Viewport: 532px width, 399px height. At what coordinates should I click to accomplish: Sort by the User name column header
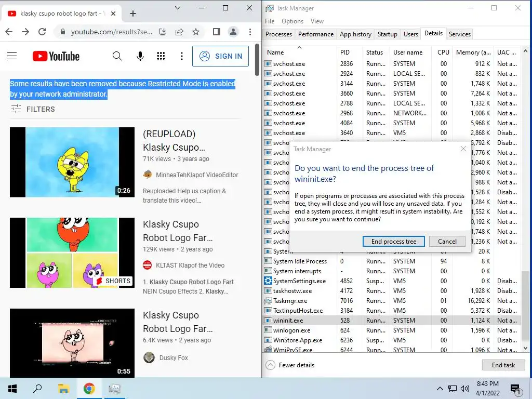[410, 52]
